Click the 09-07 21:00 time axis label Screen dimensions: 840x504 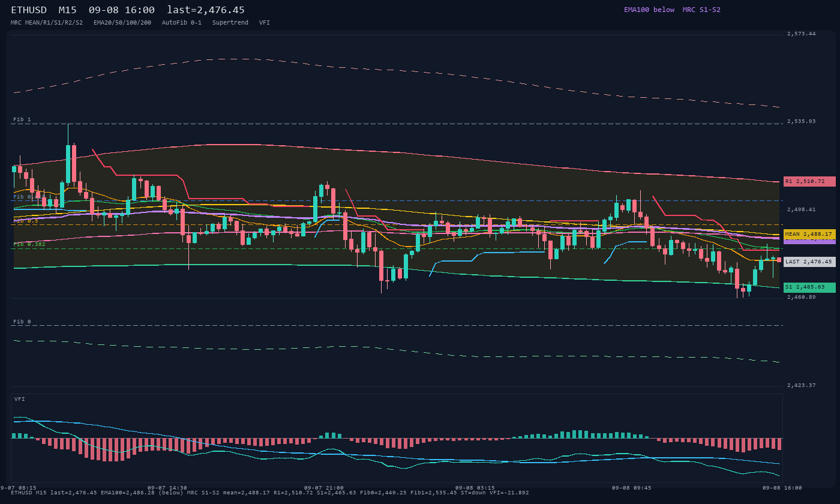click(x=324, y=488)
